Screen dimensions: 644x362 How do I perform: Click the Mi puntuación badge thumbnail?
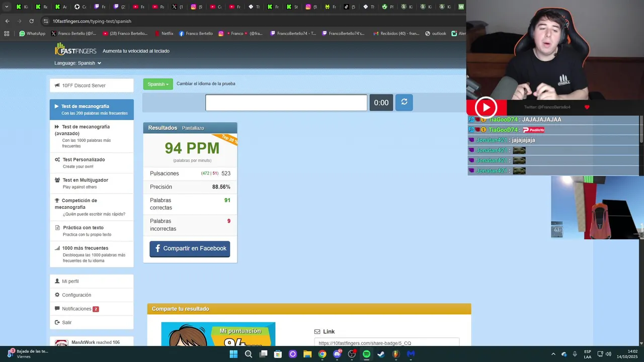(x=218, y=334)
